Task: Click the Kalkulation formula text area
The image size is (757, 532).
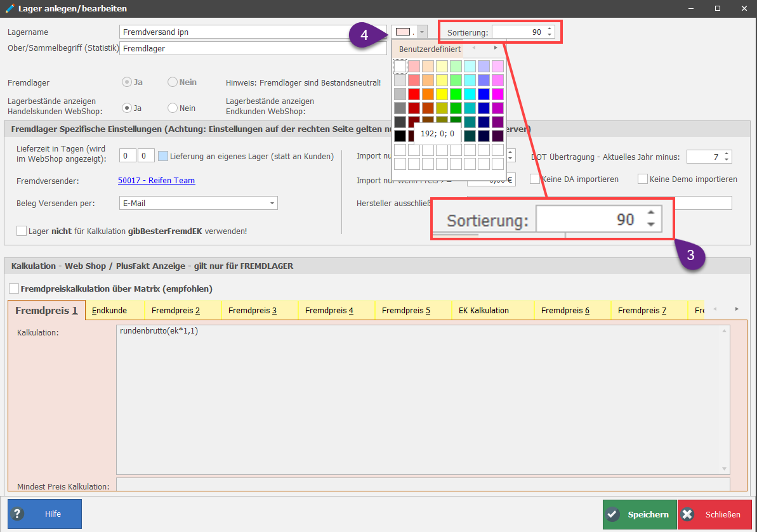Action: [x=423, y=399]
